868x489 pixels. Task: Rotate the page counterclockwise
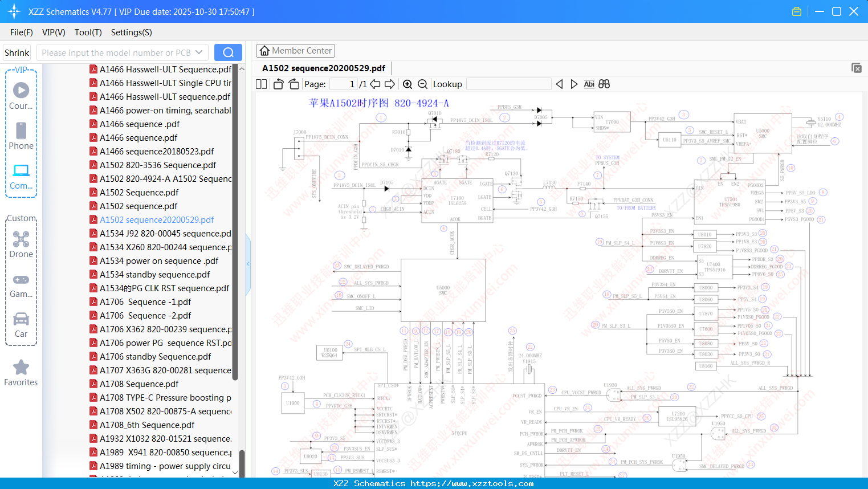278,84
